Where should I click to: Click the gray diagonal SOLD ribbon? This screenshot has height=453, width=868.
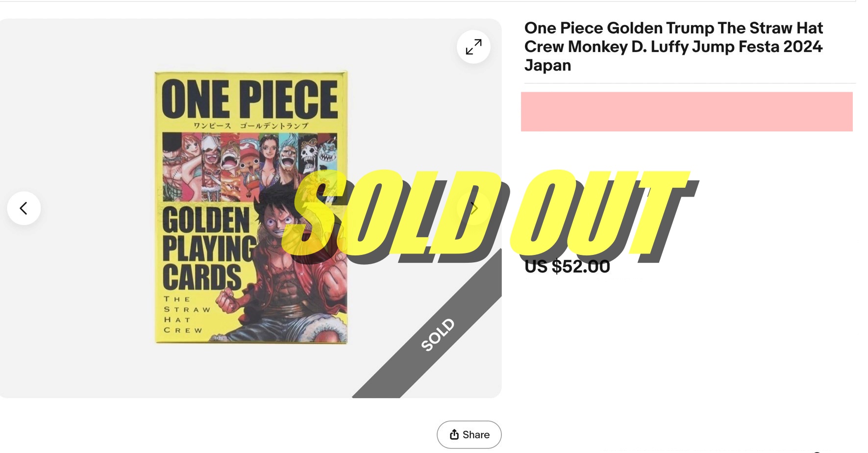pyautogui.click(x=438, y=334)
